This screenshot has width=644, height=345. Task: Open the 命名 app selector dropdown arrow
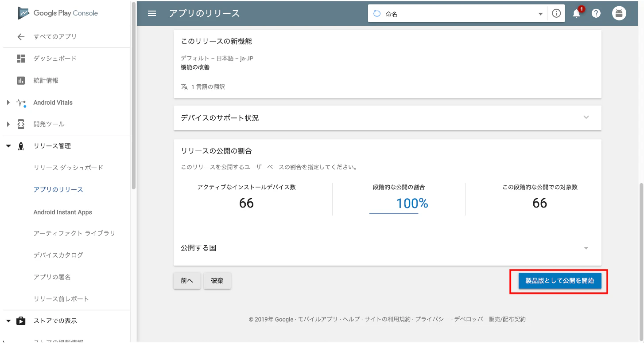(540, 14)
